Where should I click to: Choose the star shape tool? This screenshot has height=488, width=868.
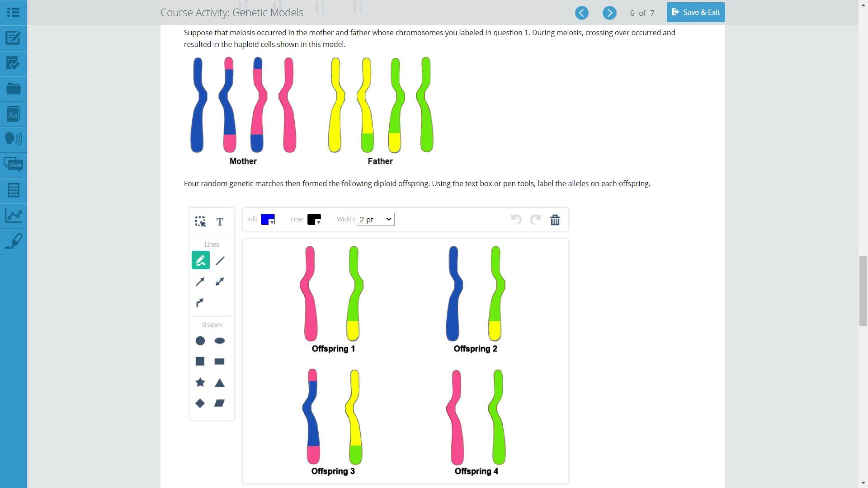[x=200, y=382]
